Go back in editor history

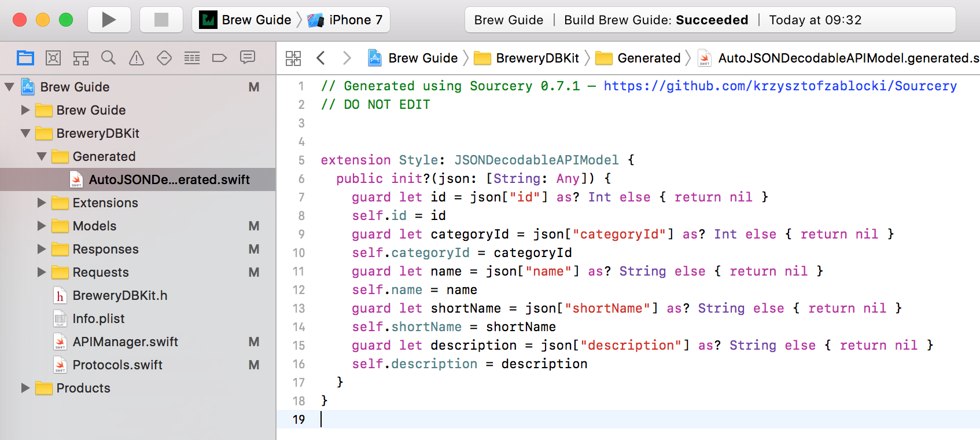tap(321, 58)
